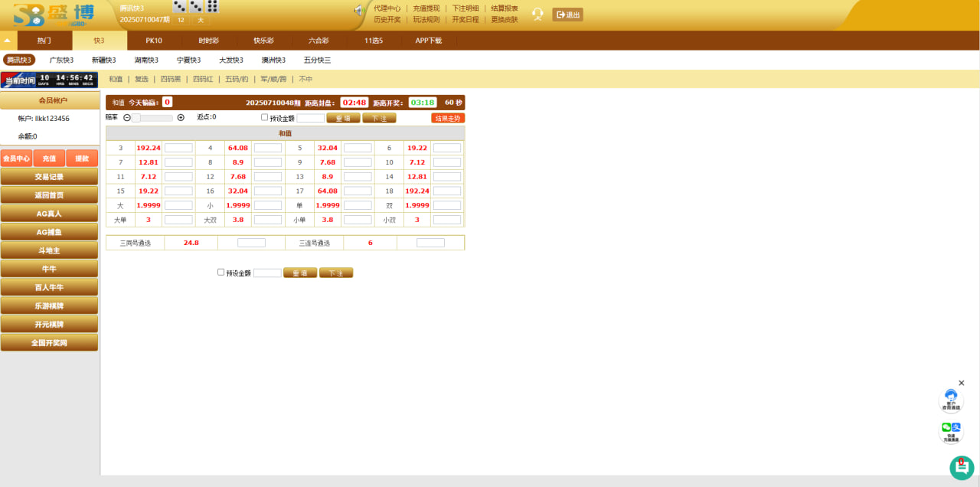980x487 pixels.
Task: Open the 充值 recharge button in sidebar
Action: [x=49, y=159]
